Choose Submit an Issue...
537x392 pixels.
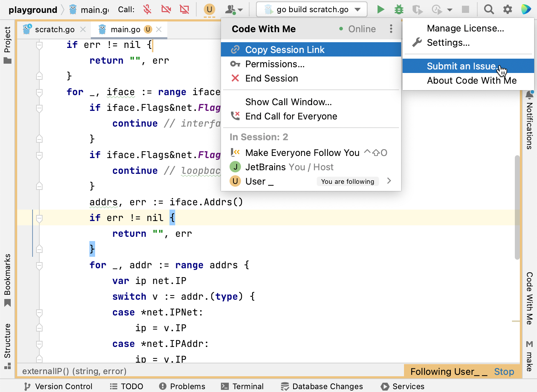pos(468,66)
